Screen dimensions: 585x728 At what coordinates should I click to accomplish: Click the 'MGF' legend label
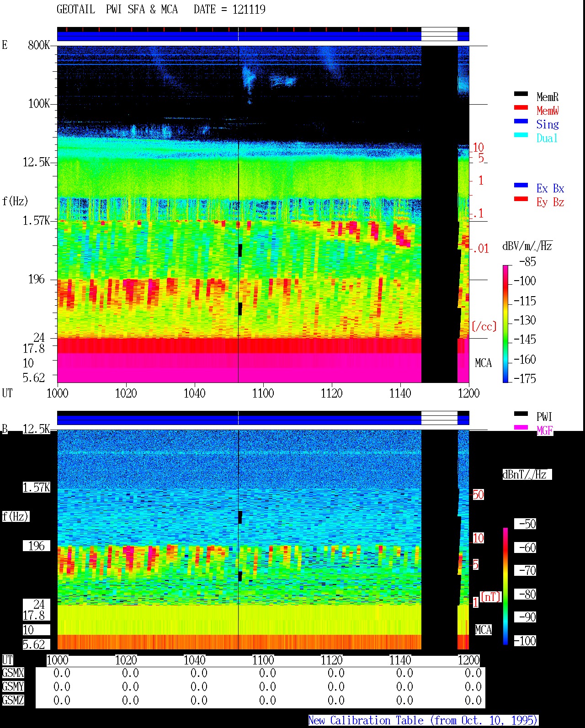click(x=545, y=430)
